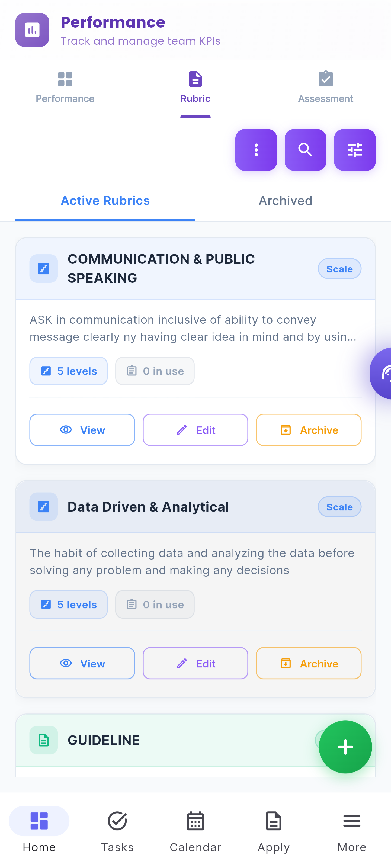Select the Active Rubrics tab

point(105,201)
